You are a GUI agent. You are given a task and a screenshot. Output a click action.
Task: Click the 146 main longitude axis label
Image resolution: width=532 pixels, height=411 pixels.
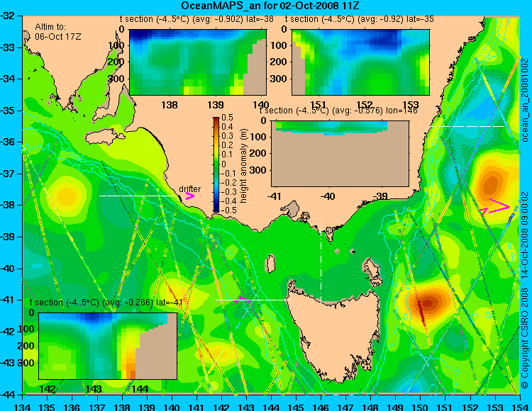tap(321, 407)
